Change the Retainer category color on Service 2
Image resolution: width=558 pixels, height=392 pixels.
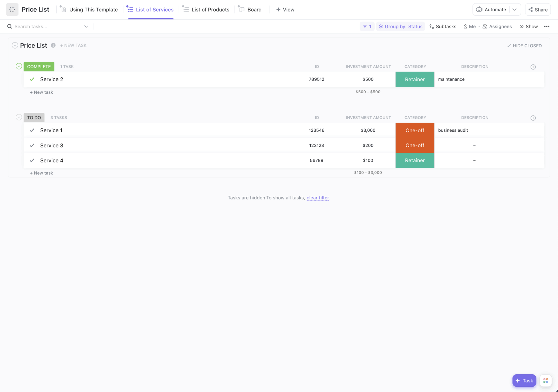pyautogui.click(x=415, y=79)
